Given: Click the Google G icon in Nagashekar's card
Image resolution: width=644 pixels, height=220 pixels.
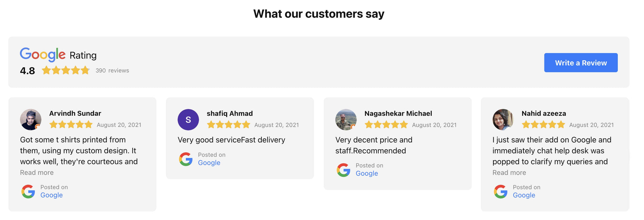Looking at the screenshot, I should (343, 170).
